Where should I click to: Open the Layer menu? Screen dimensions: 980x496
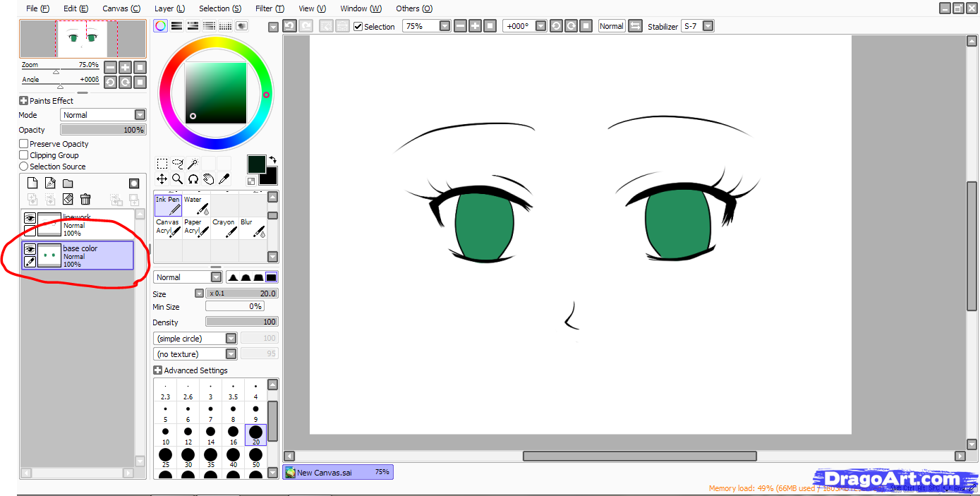(169, 8)
